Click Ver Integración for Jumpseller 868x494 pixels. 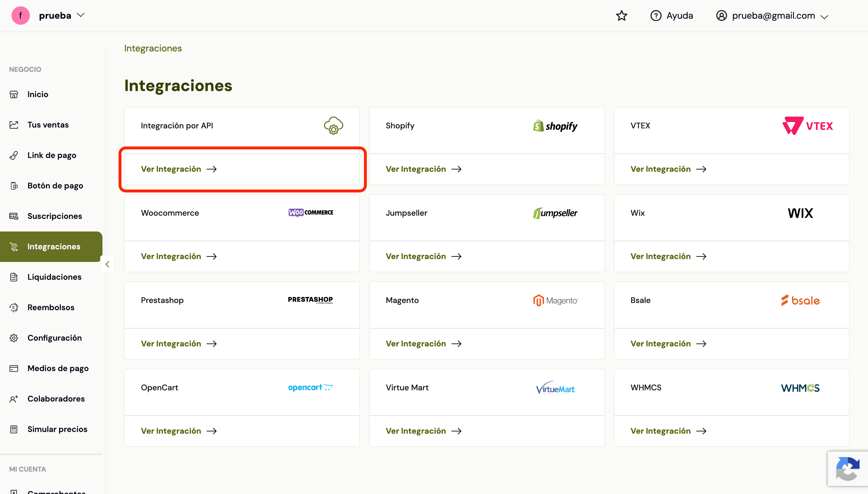tap(423, 256)
